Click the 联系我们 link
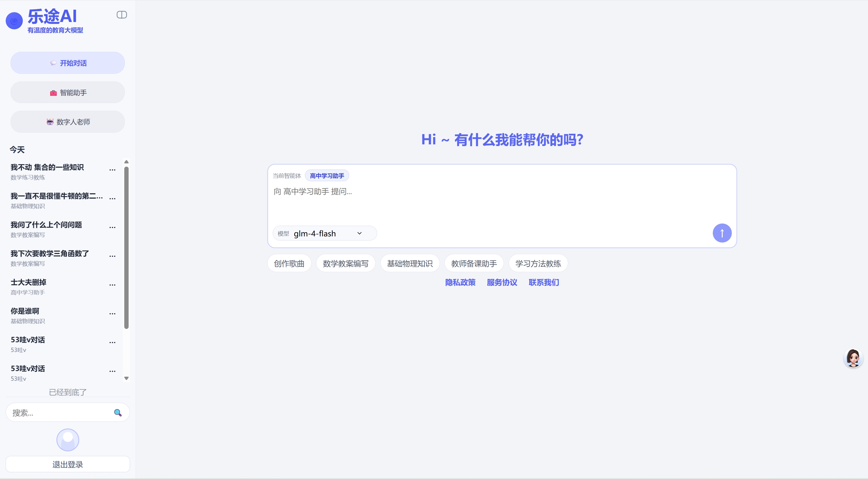Screen dimensions: 868x479 [x=543, y=283]
